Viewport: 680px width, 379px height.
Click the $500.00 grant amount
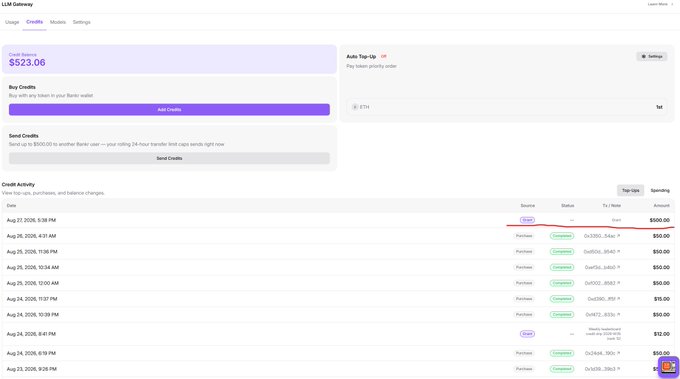tap(660, 220)
